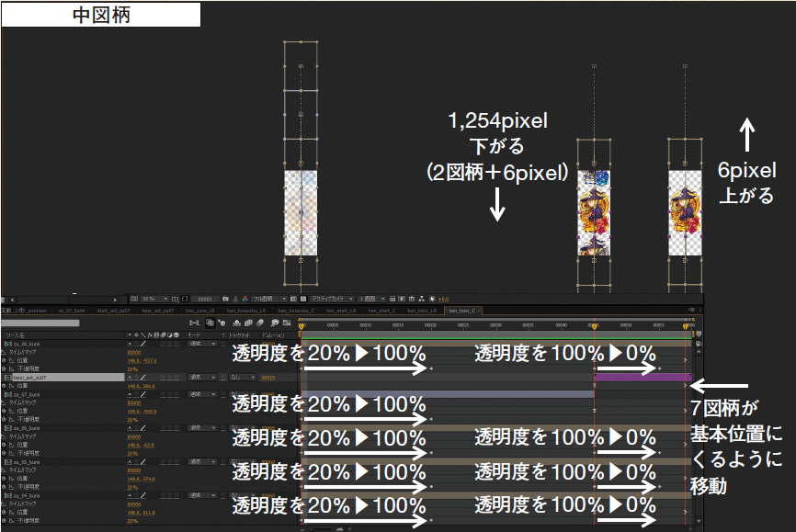Toggle the pixel aspect ratio correction icon
Screen dimensions: 796x532
point(392,299)
